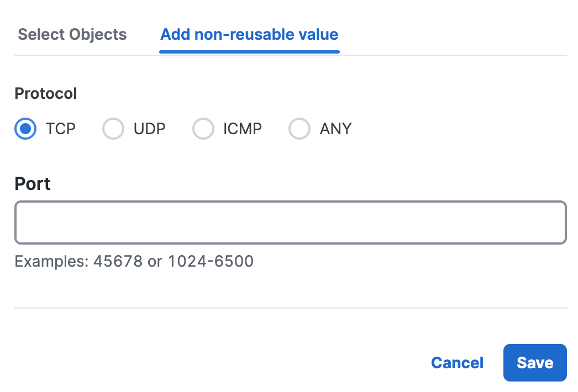The width and height of the screenshot is (578, 392).
Task: Click the Port field label
Action: [33, 183]
